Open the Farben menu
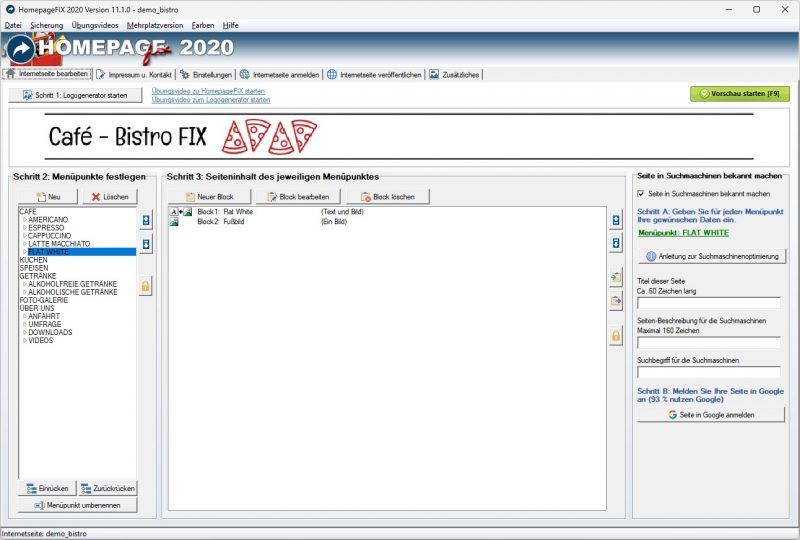This screenshot has width=800, height=540. [x=203, y=25]
